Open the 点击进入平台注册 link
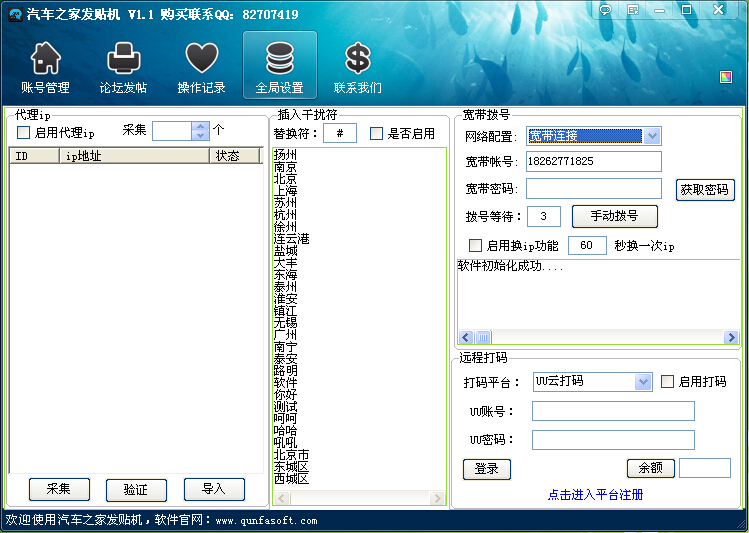The image size is (749, 533). click(x=595, y=494)
